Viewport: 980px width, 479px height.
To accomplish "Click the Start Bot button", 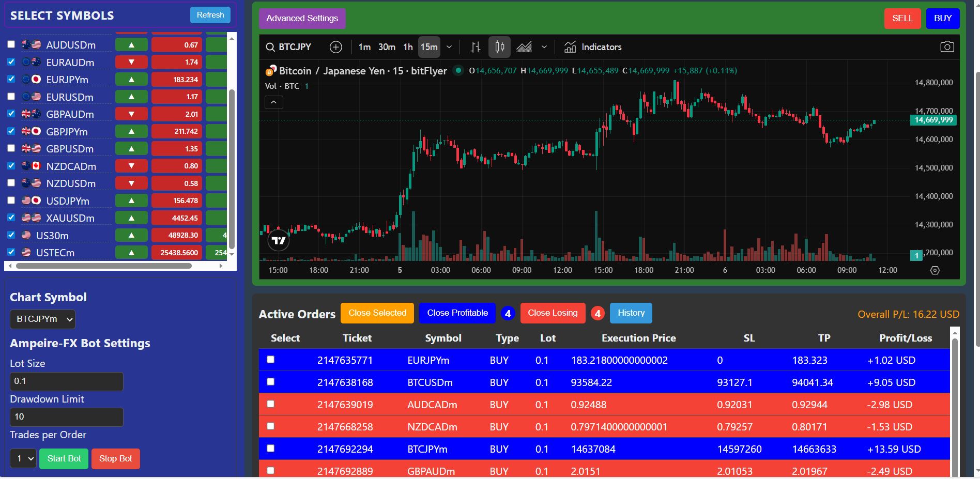I will click(x=64, y=458).
